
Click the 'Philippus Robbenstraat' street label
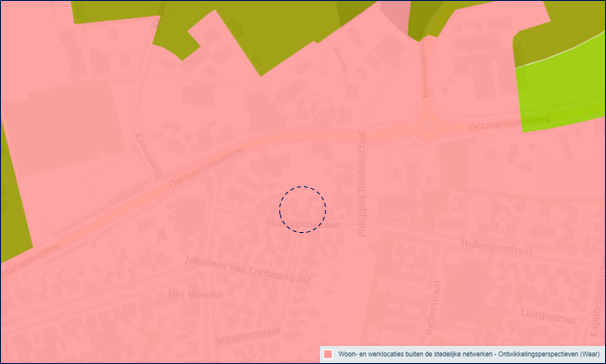(361, 184)
